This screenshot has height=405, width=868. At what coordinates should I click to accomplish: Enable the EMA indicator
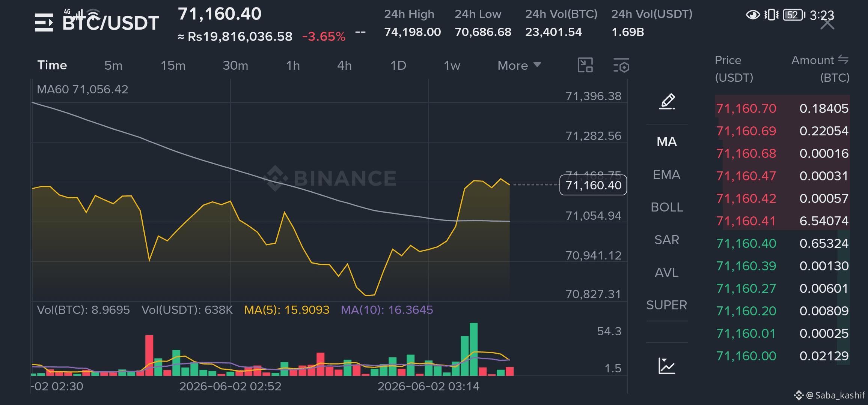(x=667, y=175)
